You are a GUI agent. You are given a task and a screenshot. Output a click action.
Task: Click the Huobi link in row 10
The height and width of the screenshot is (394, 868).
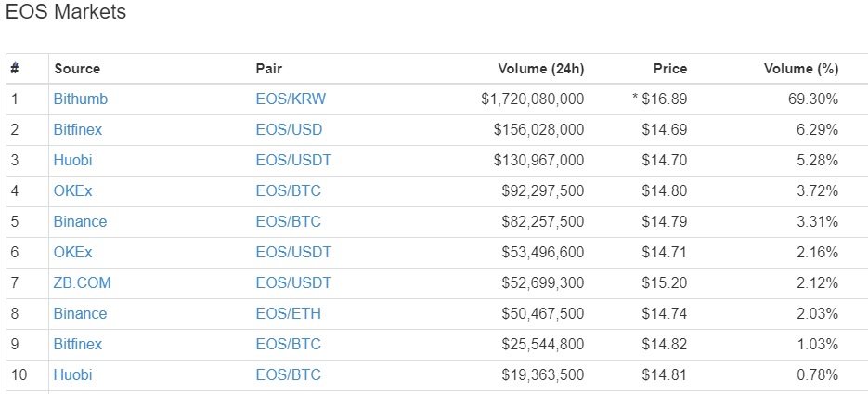tap(73, 375)
